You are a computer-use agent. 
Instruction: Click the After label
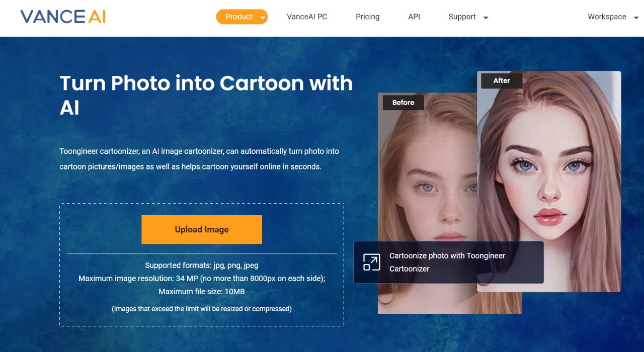pyautogui.click(x=502, y=80)
